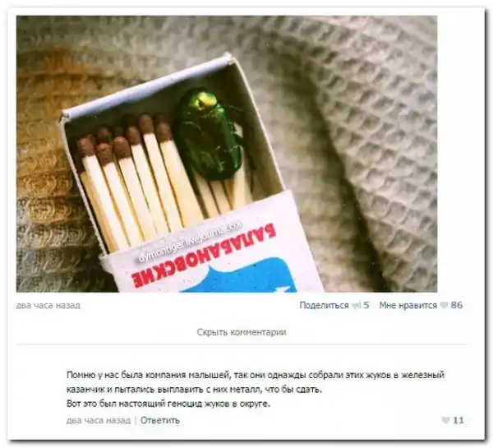This screenshot has width=493, height=448.
Task: Click the megaphone share icon beside Поделиться
Action: click(x=357, y=306)
